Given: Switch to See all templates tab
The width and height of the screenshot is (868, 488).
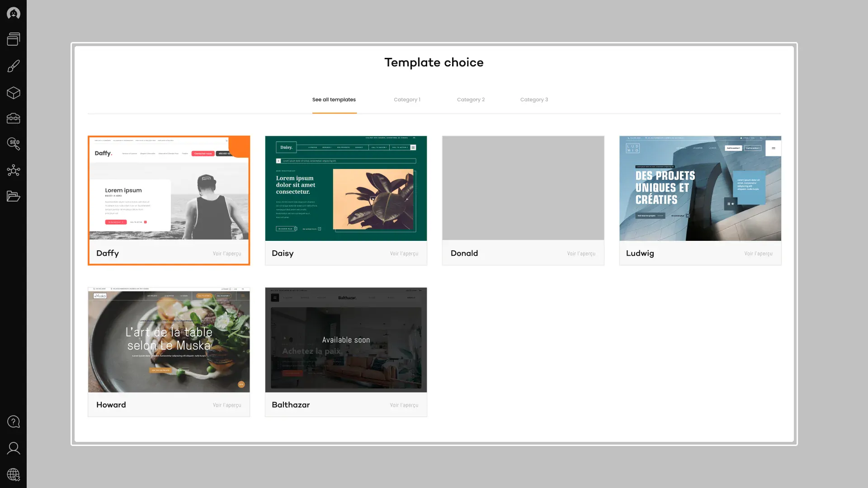Looking at the screenshot, I should pyautogui.click(x=334, y=100).
